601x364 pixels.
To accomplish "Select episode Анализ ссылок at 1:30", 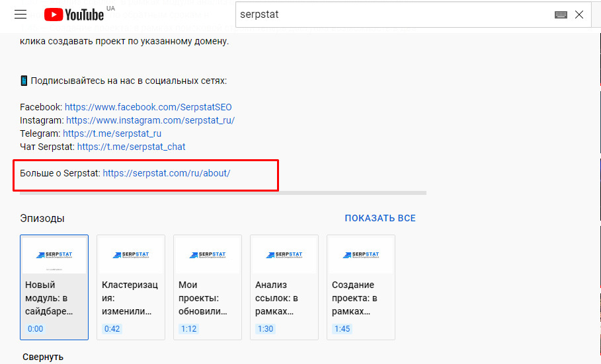I will pos(284,287).
